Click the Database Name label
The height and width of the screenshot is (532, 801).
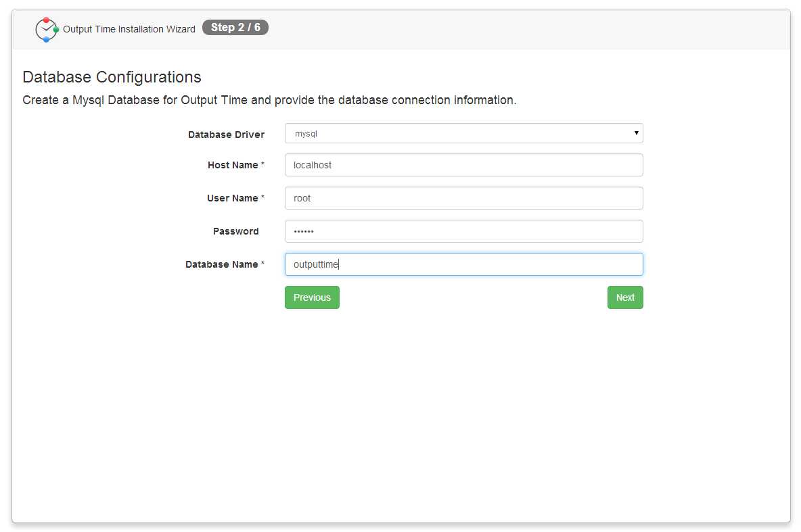(225, 264)
